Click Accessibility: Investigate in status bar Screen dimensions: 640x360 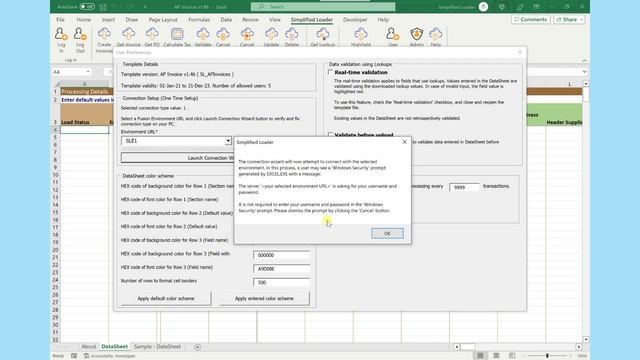click(x=109, y=356)
